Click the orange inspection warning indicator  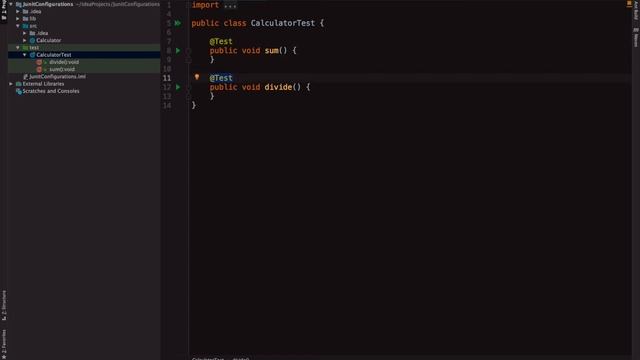[629, 3]
